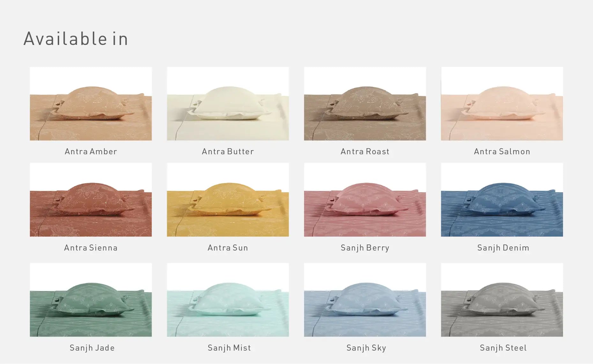The height and width of the screenshot is (364, 593).
Task: Click the 'Sanjh Jade' label text
Action: coord(92,348)
